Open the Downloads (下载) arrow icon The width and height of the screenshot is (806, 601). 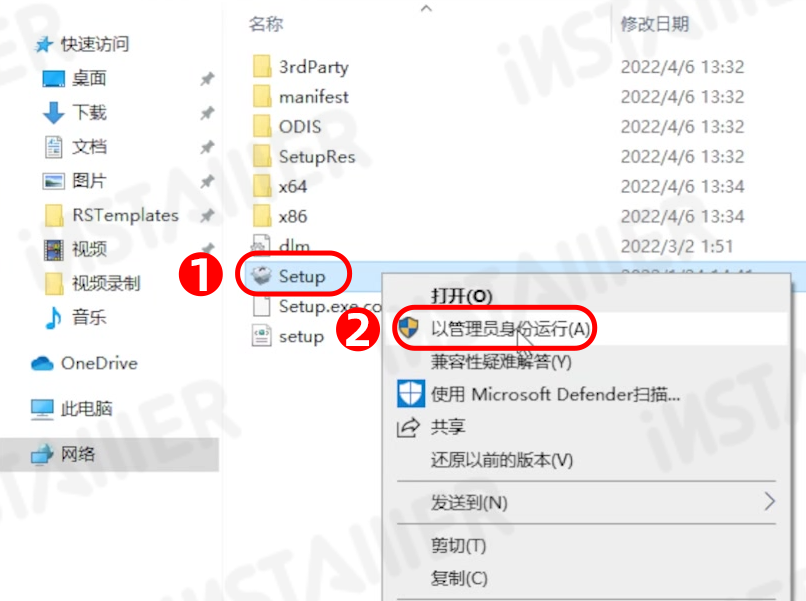pyautogui.click(x=53, y=113)
